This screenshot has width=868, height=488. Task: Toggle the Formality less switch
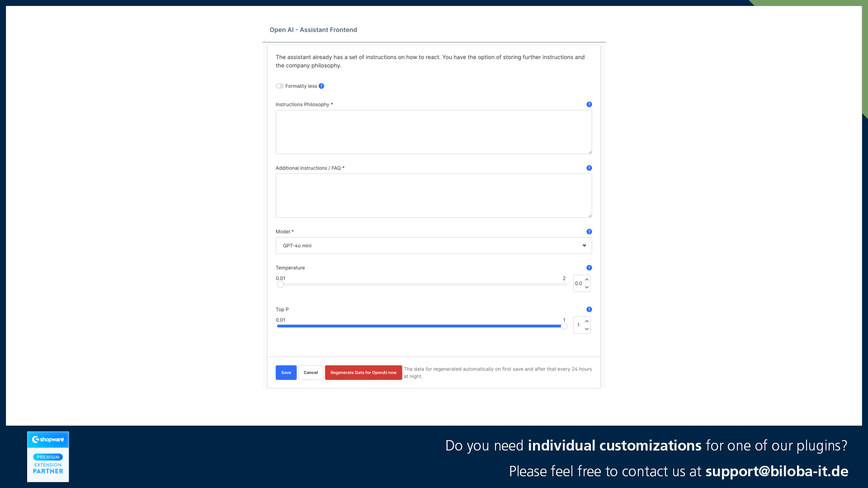click(280, 86)
